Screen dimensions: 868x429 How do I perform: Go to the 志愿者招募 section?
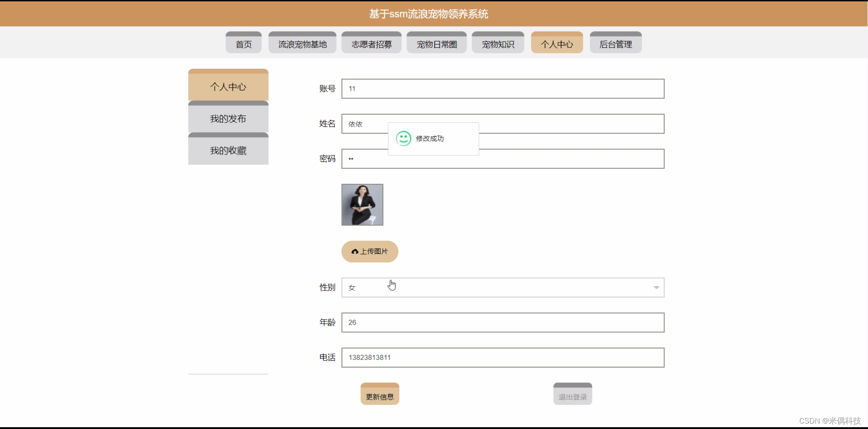[x=371, y=42]
